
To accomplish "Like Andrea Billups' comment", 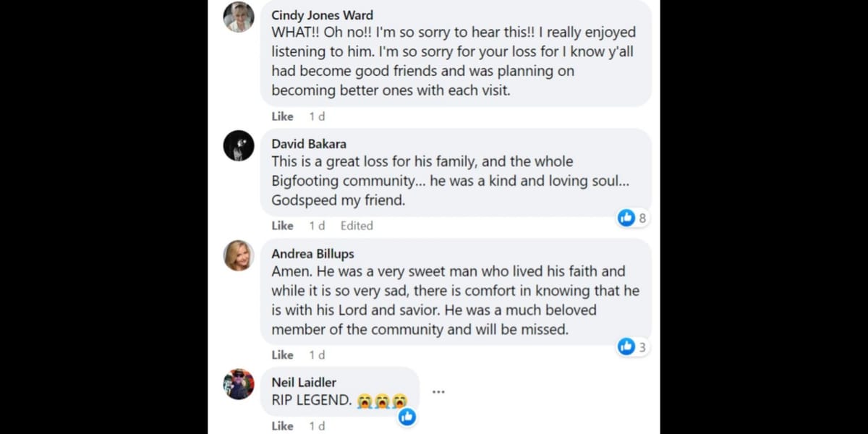I will pos(282,355).
